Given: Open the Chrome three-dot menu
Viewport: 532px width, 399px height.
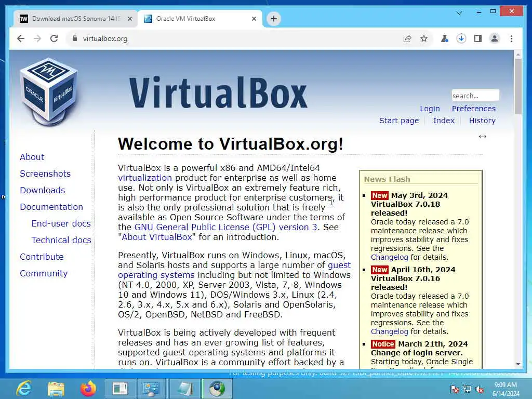Looking at the screenshot, I should click(511, 38).
